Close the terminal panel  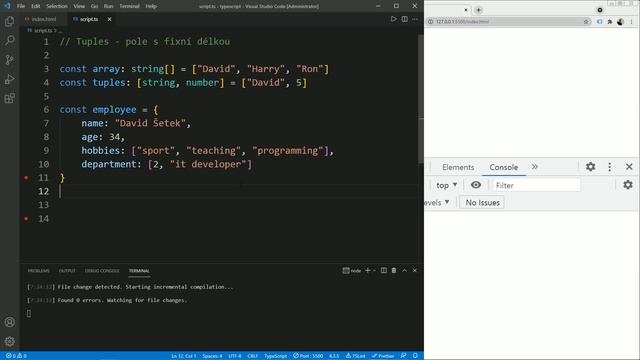[415, 271]
